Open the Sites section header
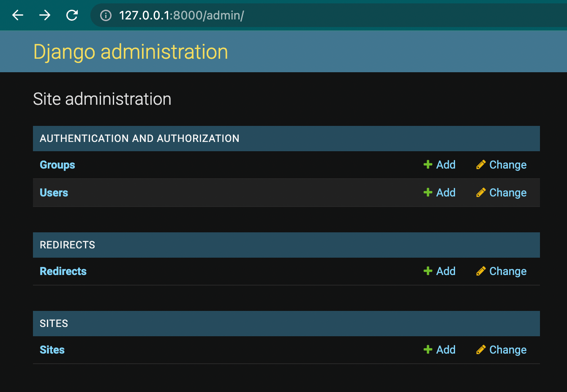567x392 pixels. (x=54, y=324)
